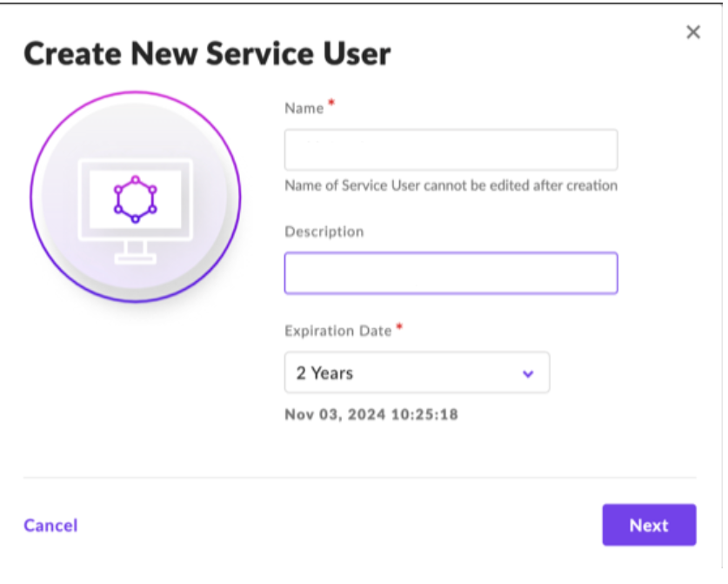Viewport: 728px width, 584px height.
Task: Click the Name field label
Action: point(304,109)
